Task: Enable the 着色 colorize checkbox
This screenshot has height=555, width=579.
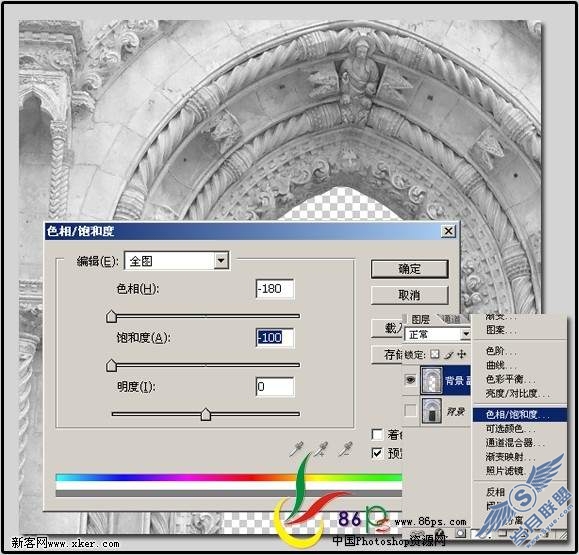Action: point(377,435)
